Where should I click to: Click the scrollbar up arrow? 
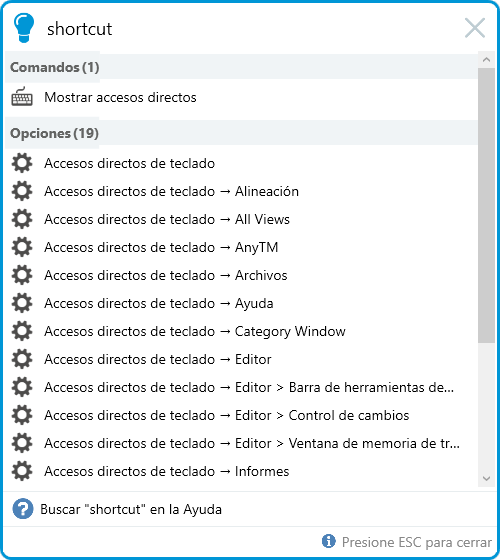pos(486,60)
